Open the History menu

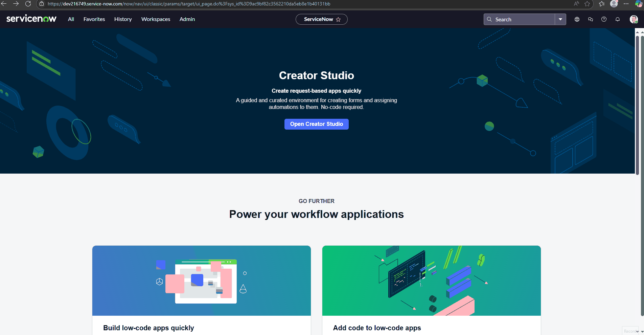coord(123,19)
